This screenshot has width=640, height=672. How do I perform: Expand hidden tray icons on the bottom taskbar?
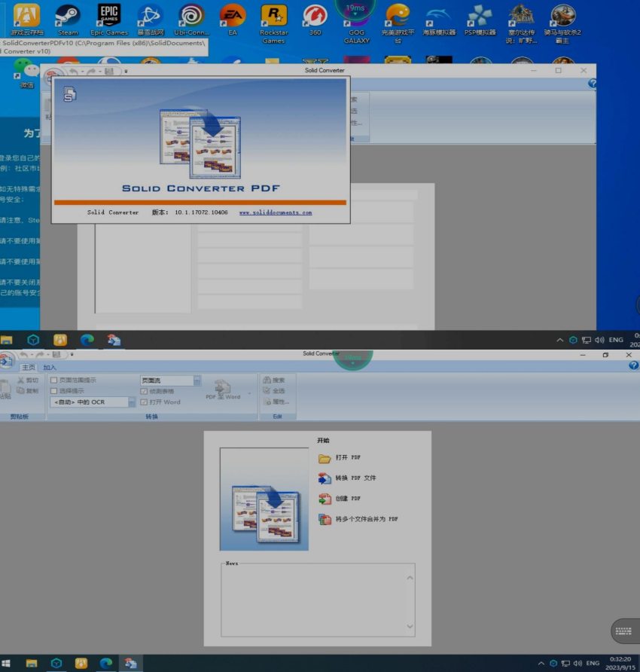(541, 663)
